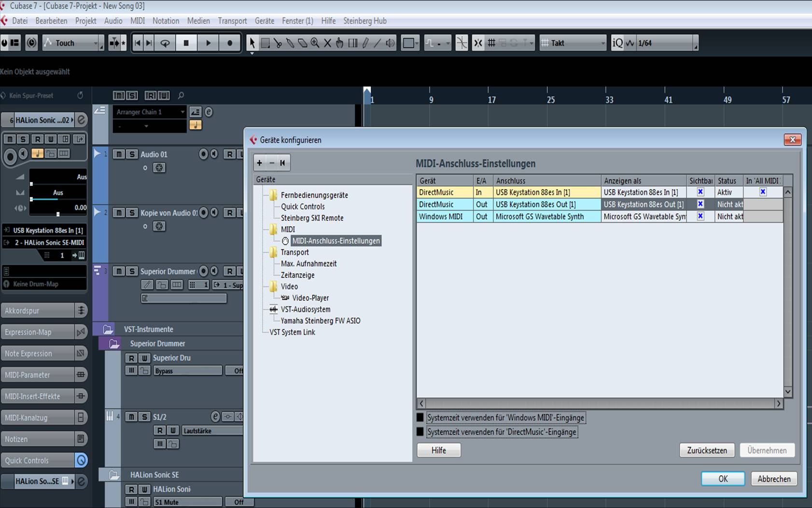
Task: Open the Projekt menu
Action: [x=85, y=21]
